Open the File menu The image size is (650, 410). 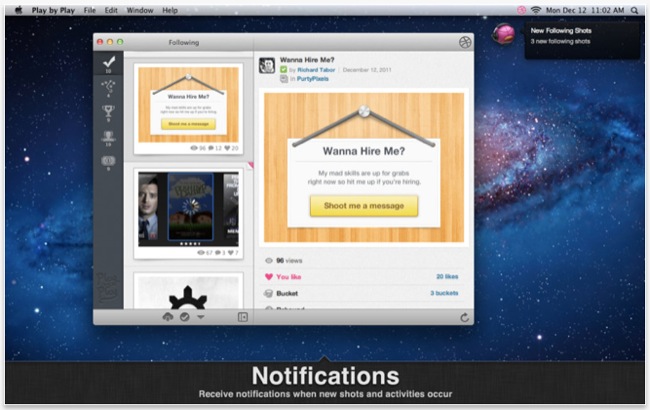click(x=89, y=9)
